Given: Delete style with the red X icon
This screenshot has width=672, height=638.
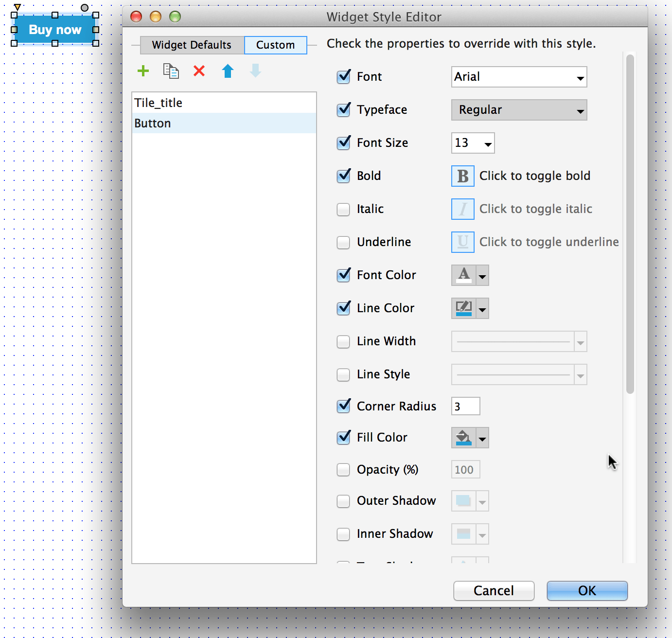Looking at the screenshot, I should pyautogui.click(x=199, y=71).
